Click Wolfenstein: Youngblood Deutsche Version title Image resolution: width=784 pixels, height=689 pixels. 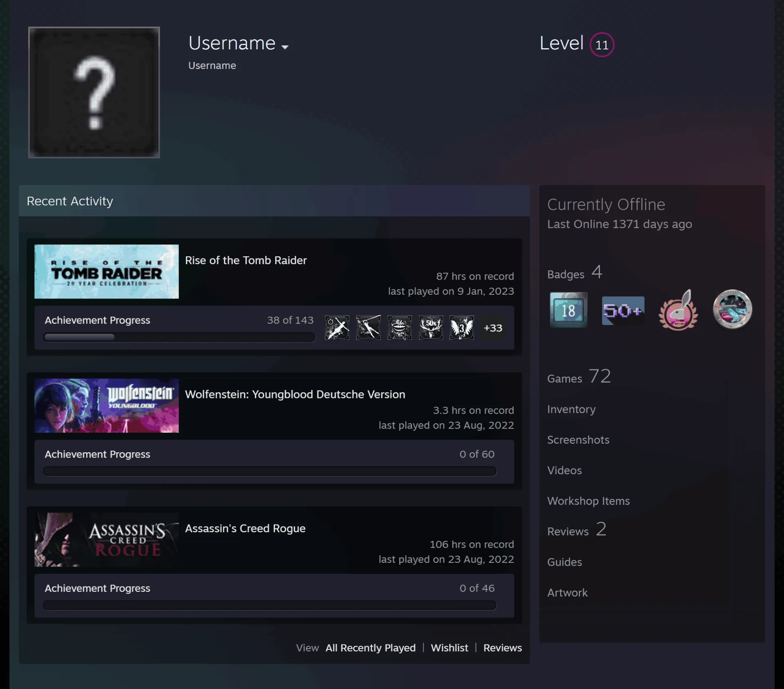tap(295, 394)
